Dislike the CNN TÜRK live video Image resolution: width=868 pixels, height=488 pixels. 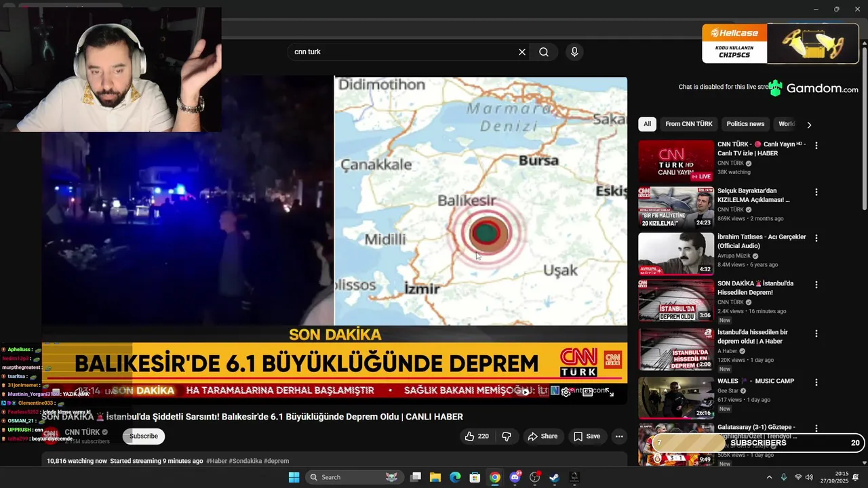pos(507,436)
